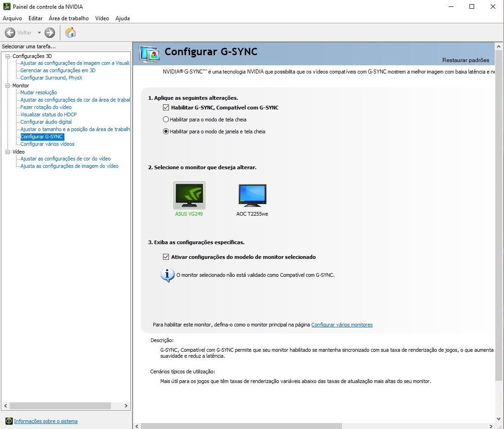Viewport: 504px width, 429px height.
Task: Click task tree scroll left arrow
Action: click(6, 406)
